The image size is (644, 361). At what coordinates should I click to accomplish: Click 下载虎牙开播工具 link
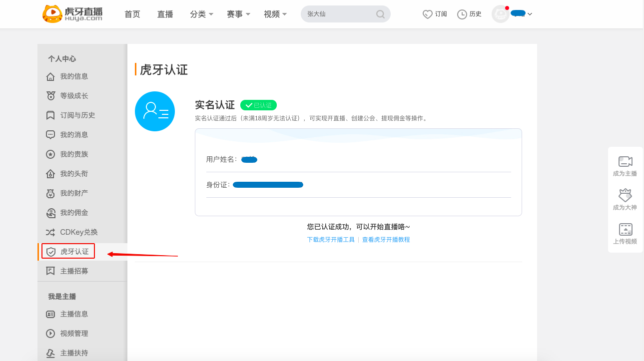331,240
